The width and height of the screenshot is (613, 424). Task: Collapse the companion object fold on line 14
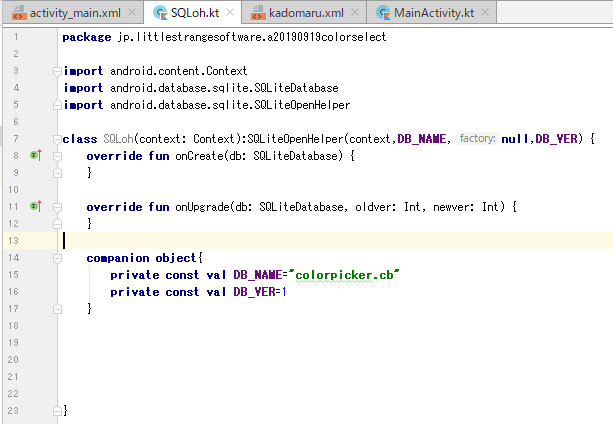tap(57, 258)
